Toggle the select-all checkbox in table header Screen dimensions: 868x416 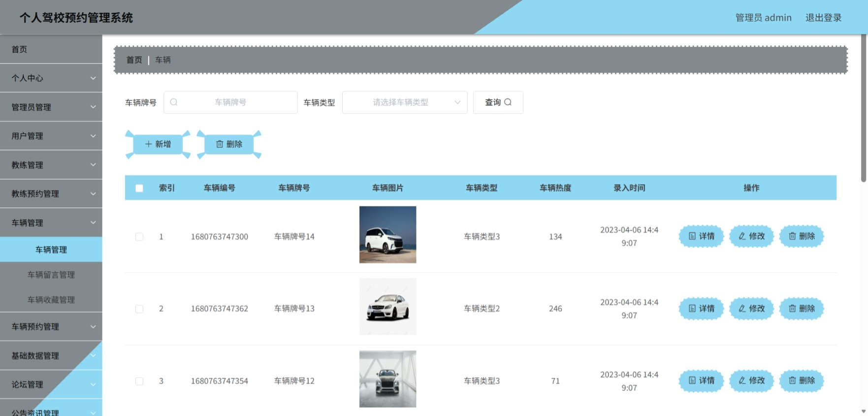[x=139, y=188]
